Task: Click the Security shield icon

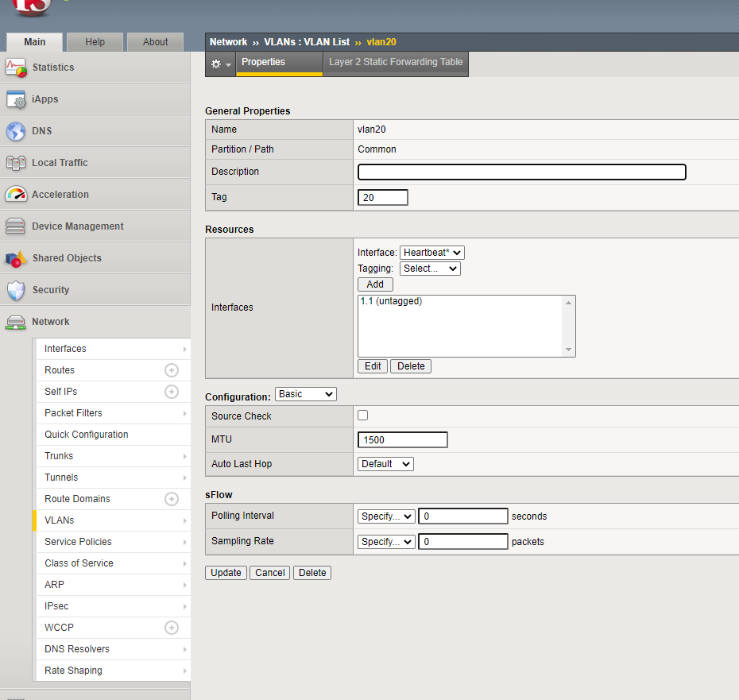Action: [x=16, y=290]
